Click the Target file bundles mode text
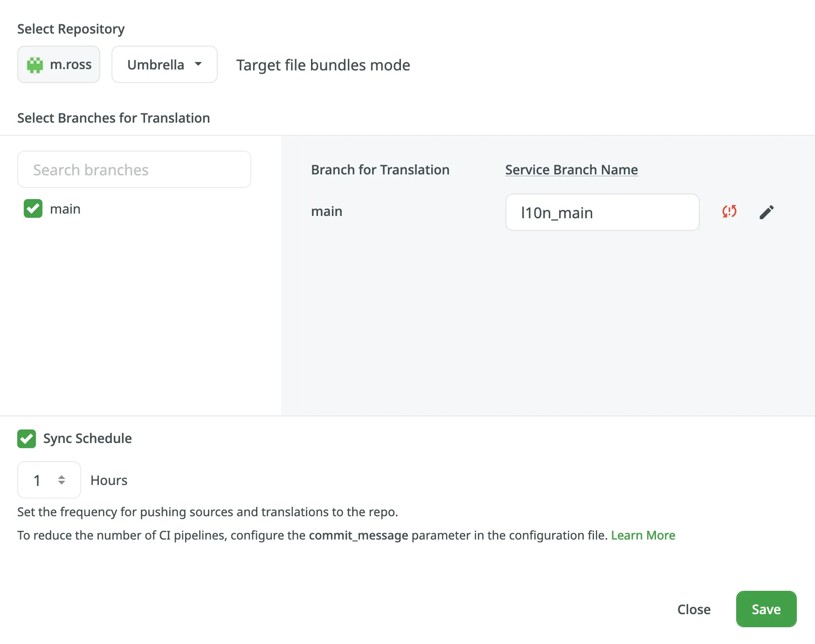The width and height of the screenshot is (815, 644). 323,65
